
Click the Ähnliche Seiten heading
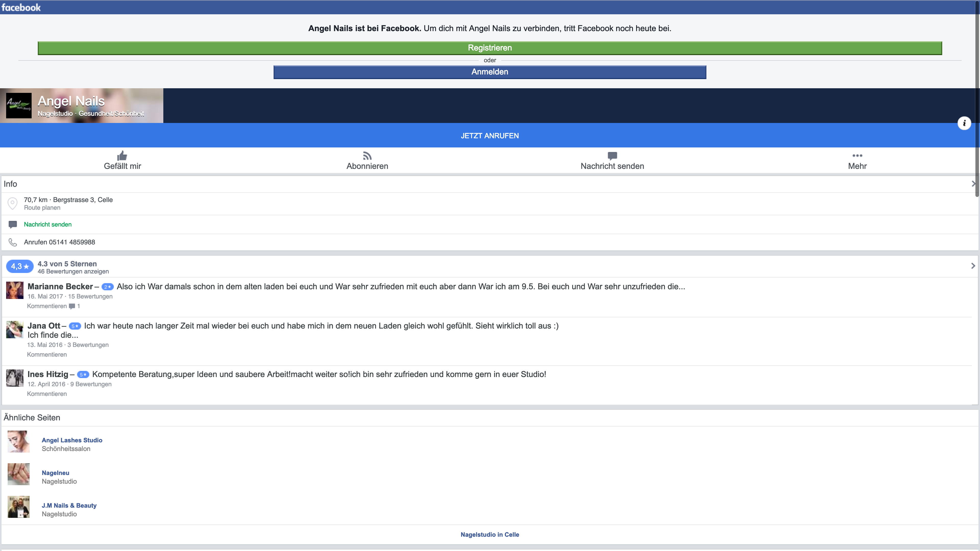click(32, 418)
